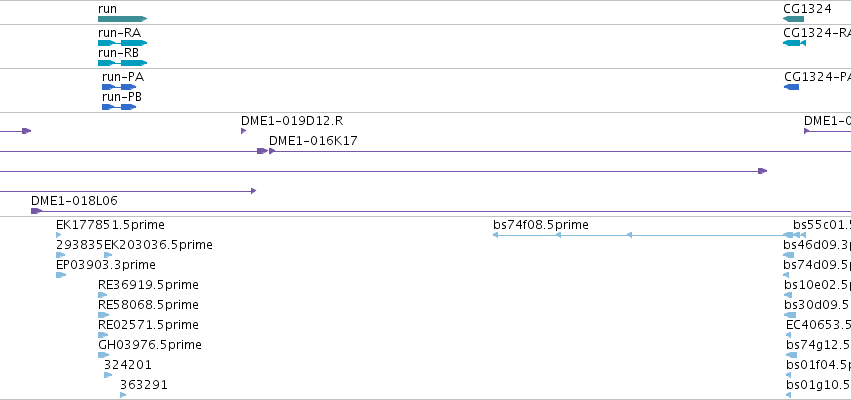Select the run gene arrow glyph
851x400 pixels.
[123, 19]
